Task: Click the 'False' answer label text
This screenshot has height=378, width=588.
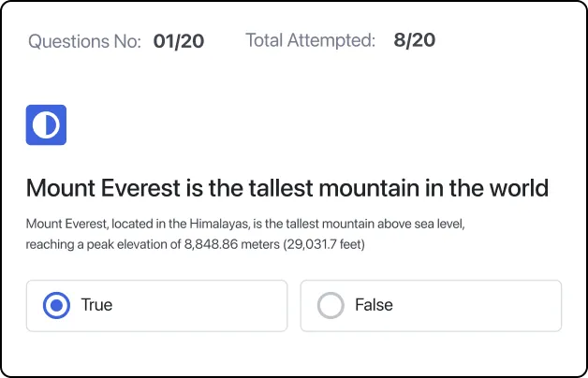Action: pyautogui.click(x=374, y=305)
